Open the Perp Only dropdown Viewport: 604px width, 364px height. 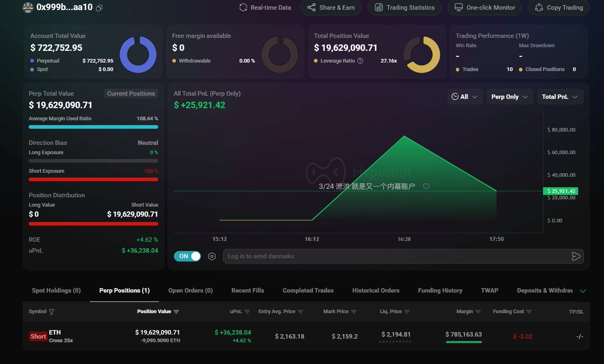click(x=509, y=97)
